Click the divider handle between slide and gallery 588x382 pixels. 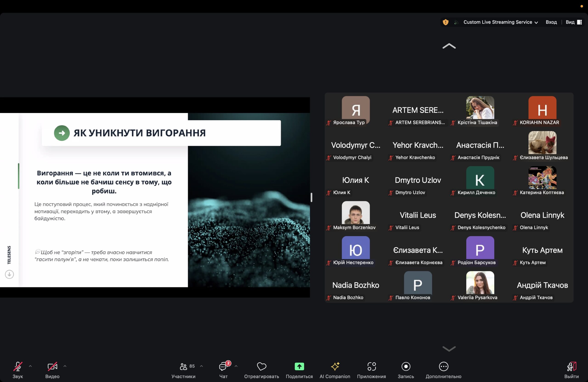(311, 197)
